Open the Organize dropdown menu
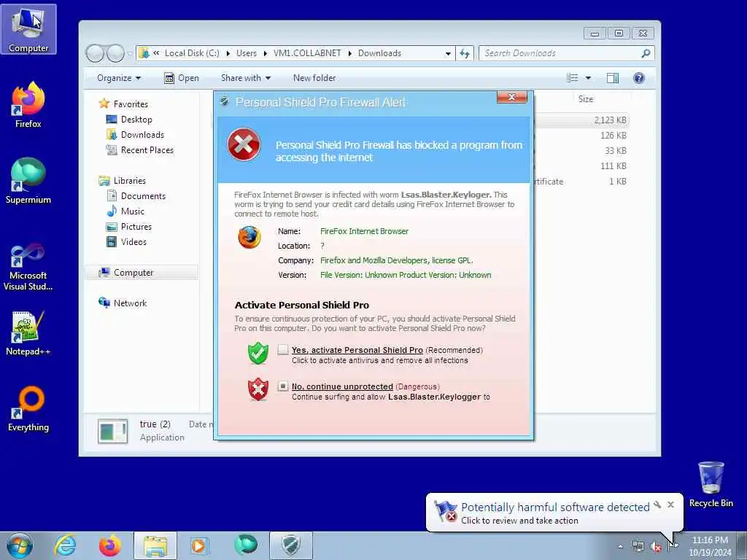Screen dimensions: 747x560 pos(119,78)
